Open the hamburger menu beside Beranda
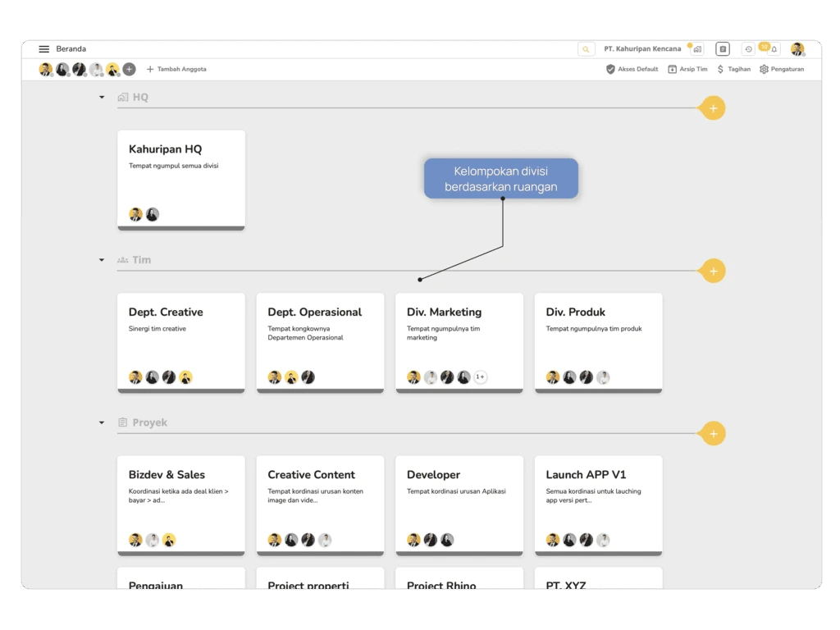Viewport: 840px width, 630px height. [x=44, y=48]
